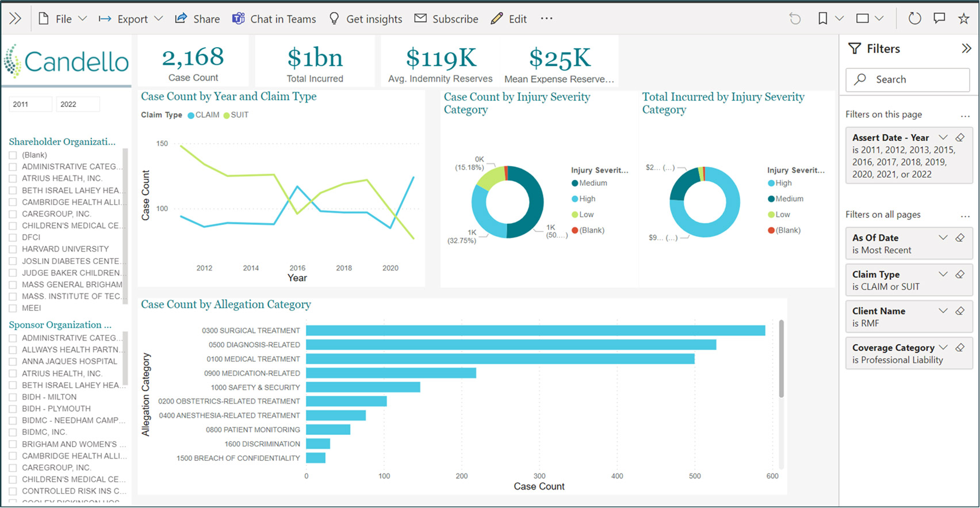Open the File menu
This screenshot has width=980, height=508.
[x=63, y=19]
